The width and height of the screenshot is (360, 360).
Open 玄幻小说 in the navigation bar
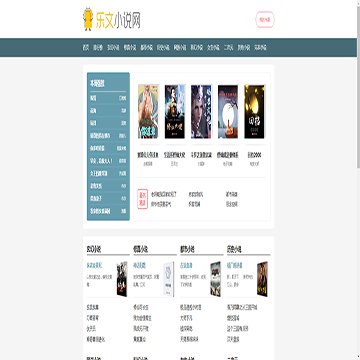coord(113,48)
